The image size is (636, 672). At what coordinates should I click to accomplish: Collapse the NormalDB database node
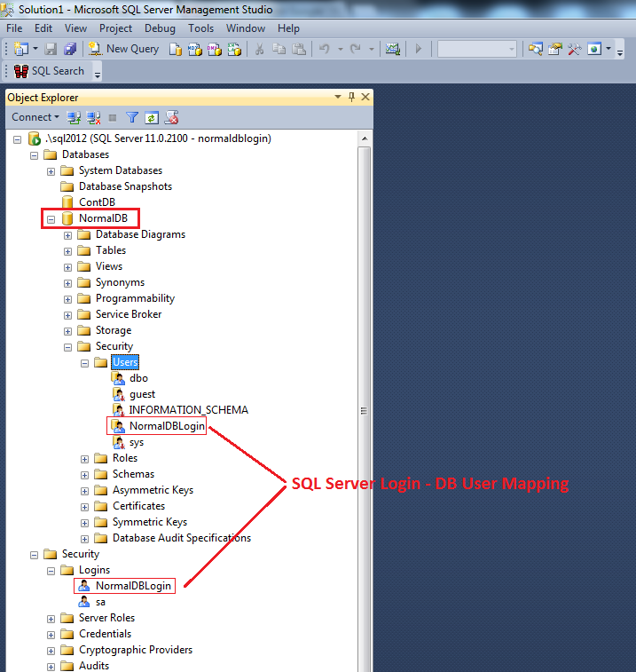tap(51, 219)
